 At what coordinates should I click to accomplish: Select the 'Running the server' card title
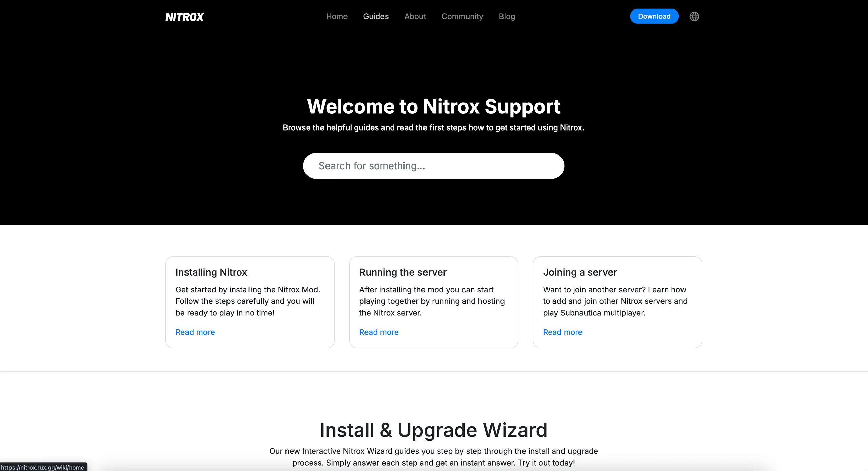403,272
